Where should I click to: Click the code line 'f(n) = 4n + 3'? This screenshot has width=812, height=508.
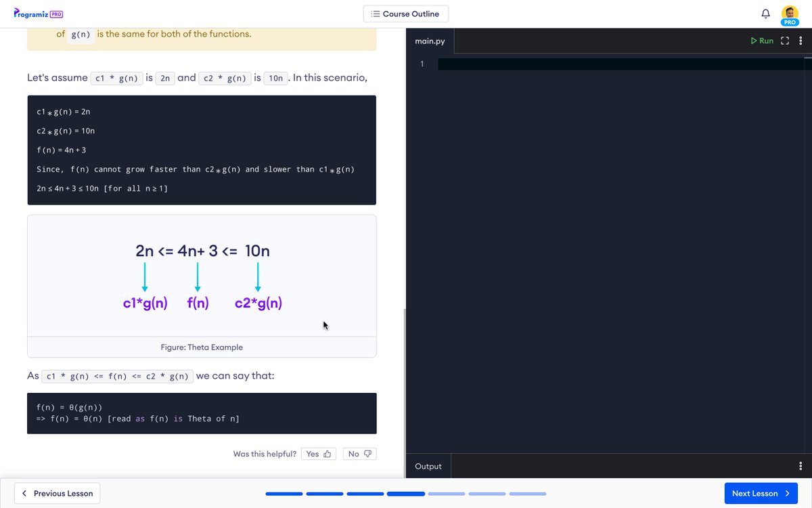[x=62, y=150]
